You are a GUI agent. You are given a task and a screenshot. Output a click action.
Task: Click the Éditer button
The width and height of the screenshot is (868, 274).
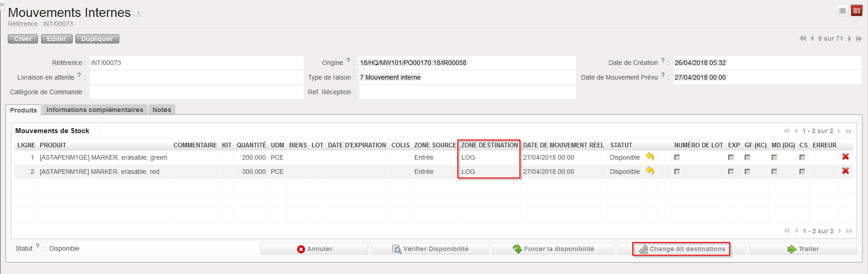[x=57, y=39]
